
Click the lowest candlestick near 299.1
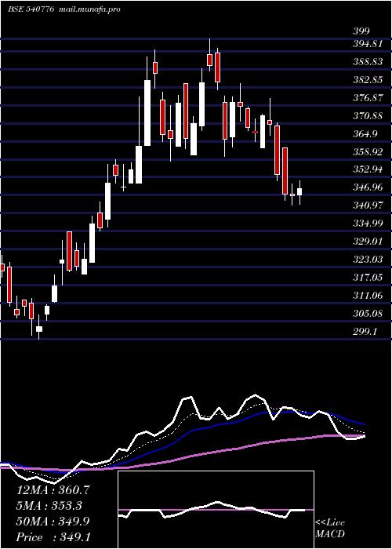coord(39,329)
